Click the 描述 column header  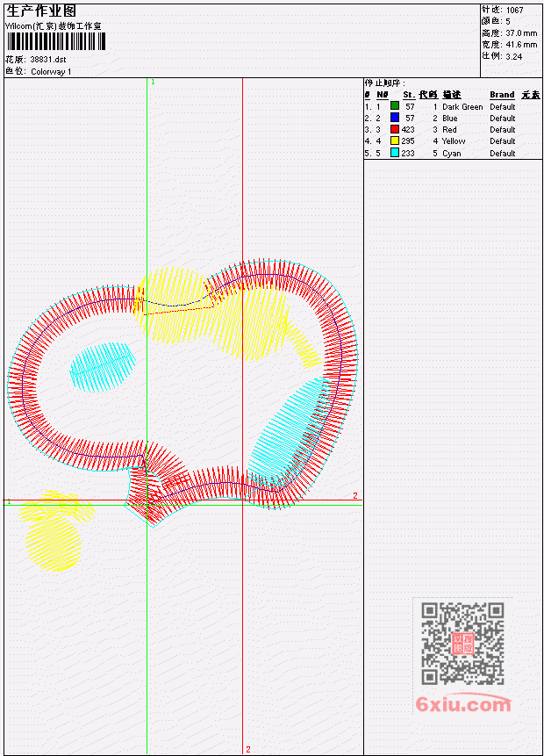(452, 95)
